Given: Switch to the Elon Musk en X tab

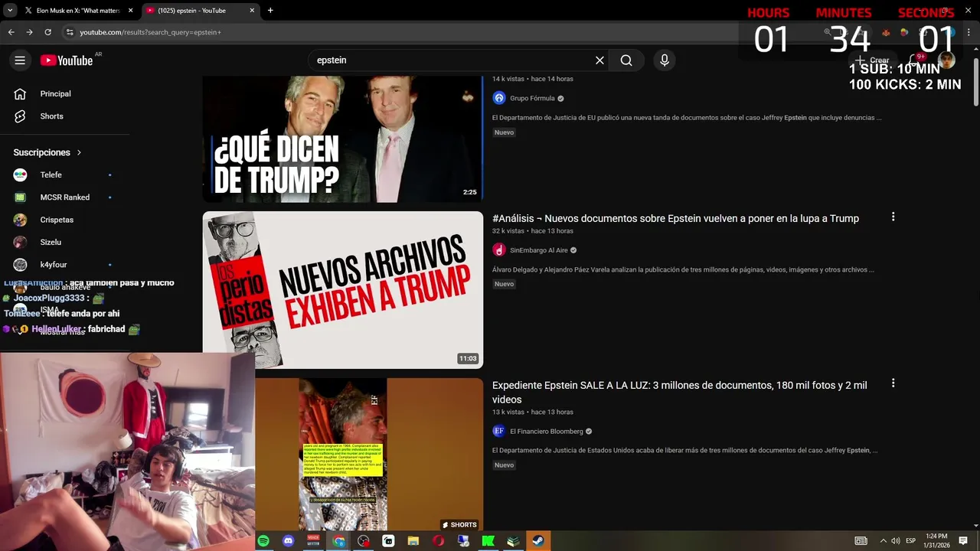Looking at the screenshot, I should [x=77, y=11].
